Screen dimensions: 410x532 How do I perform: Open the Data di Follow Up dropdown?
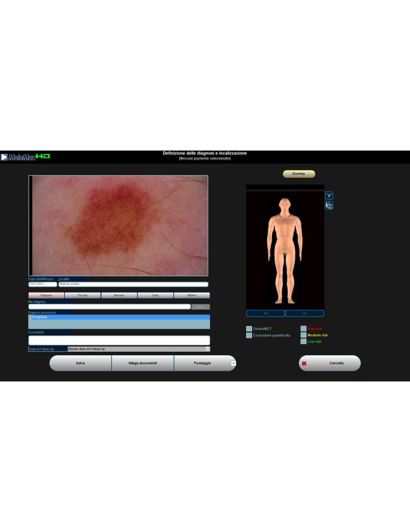click(207, 349)
